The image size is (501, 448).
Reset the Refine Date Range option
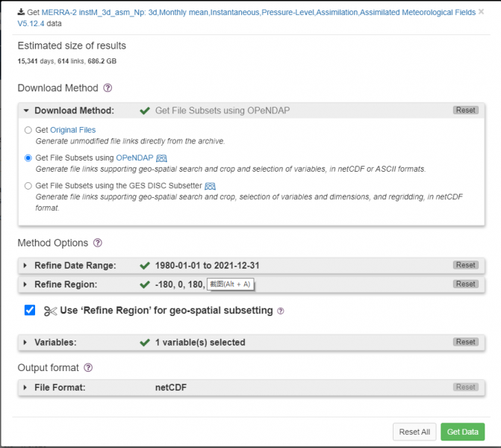[x=465, y=265]
